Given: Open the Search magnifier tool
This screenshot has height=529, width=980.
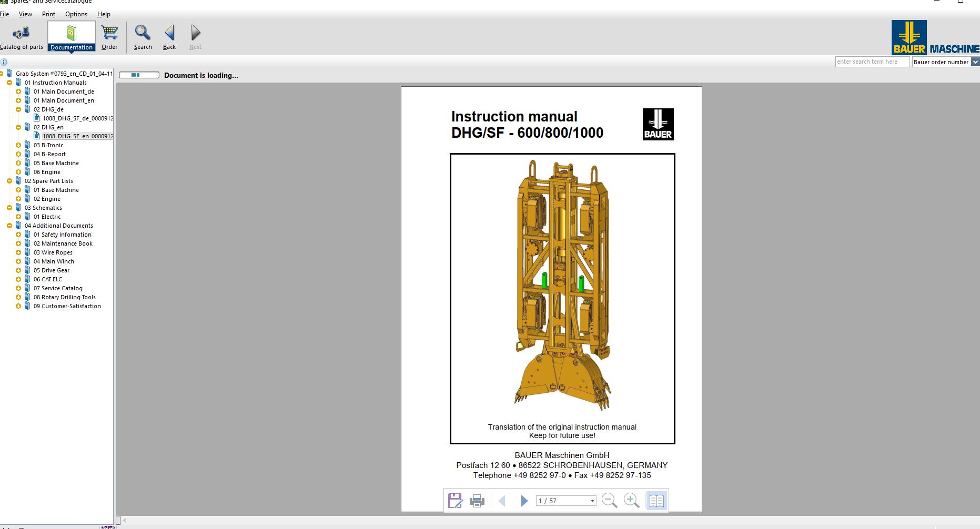Looking at the screenshot, I should coord(143,38).
